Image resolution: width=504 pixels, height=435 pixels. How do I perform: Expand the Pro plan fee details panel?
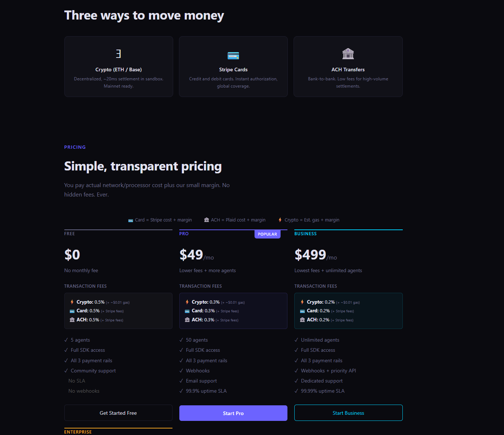(x=233, y=311)
